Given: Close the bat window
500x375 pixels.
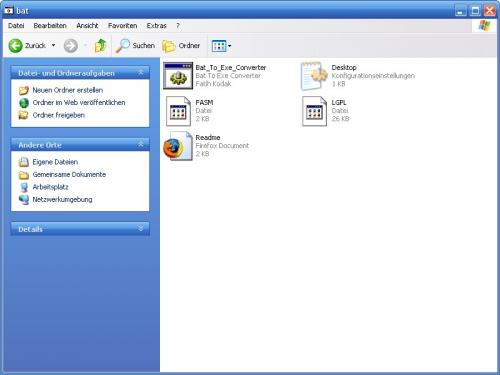Looking at the screenshot, I should (490, 11).
